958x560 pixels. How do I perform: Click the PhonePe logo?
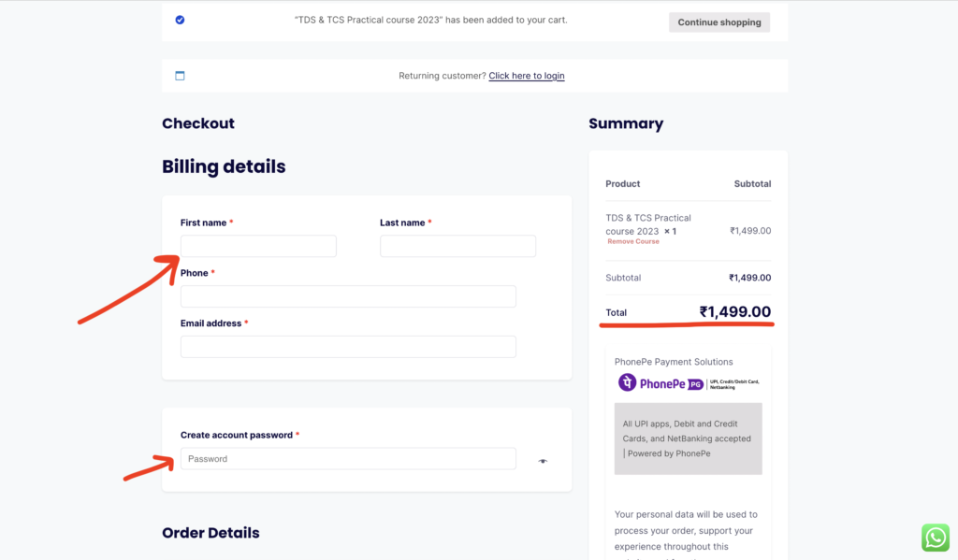pyautogui.click(x=660, y=383)
